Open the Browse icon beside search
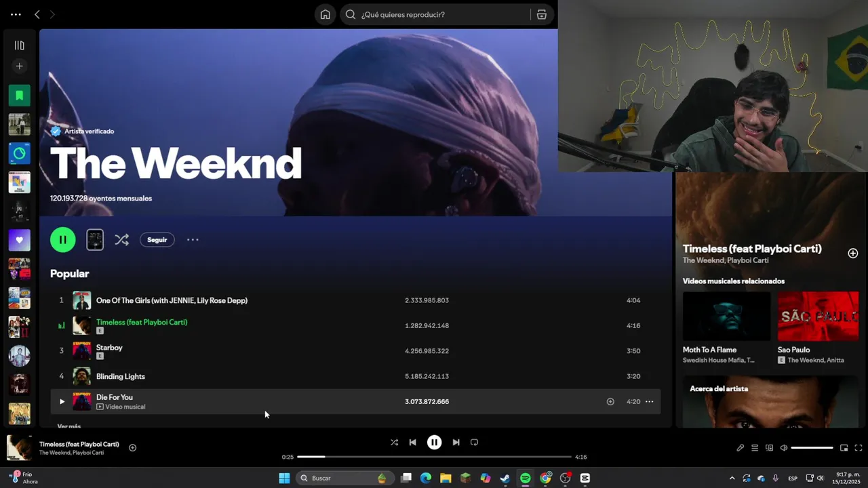The width and height of the screenshot is (868, 488). point(541,14)
